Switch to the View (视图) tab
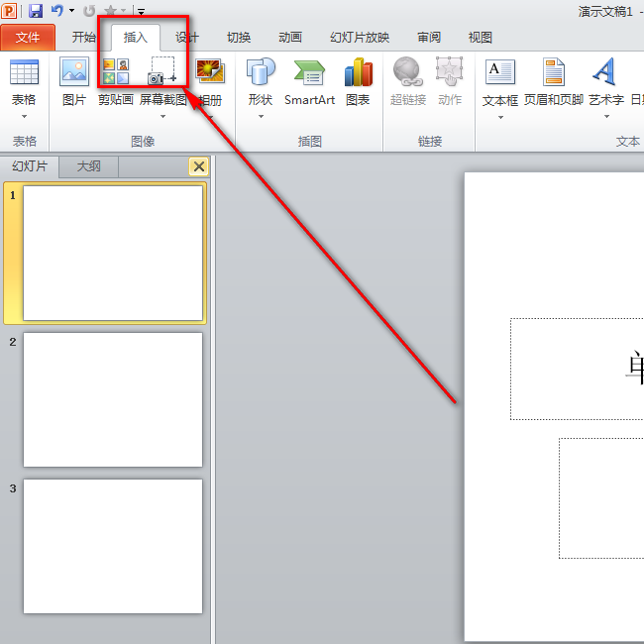This screenshot has width=644, height=644. click(x=481, y=38)
